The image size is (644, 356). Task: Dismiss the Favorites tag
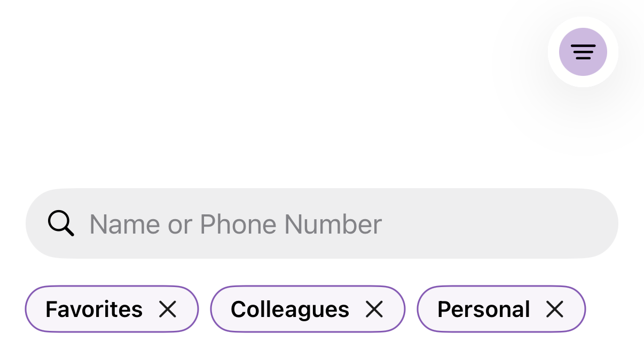tap(168, 309)
